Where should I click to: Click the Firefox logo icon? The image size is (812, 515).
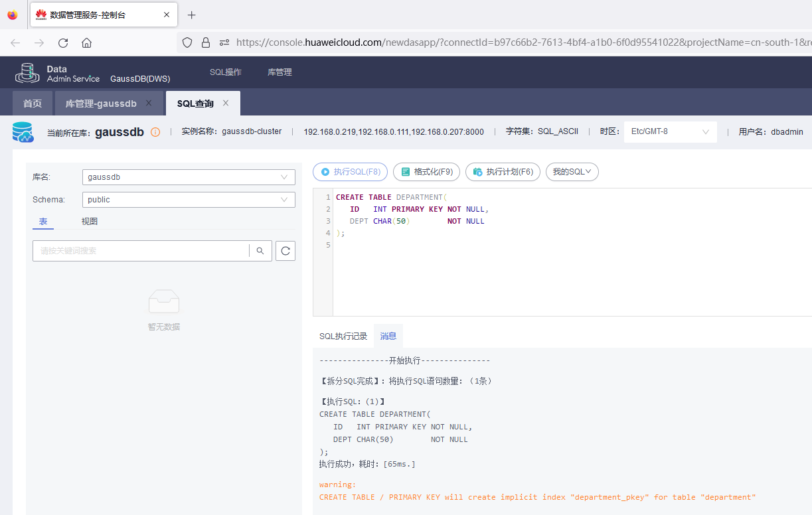point(13,15)
